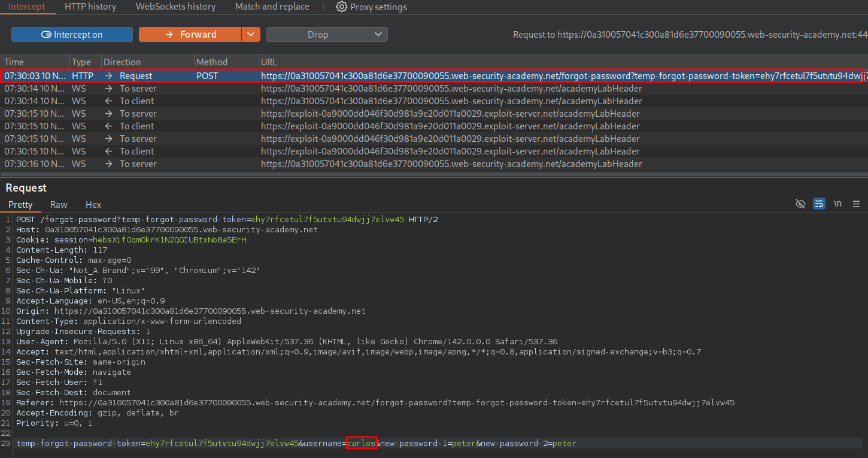Open the WebSockets history tab

(175, 7)
